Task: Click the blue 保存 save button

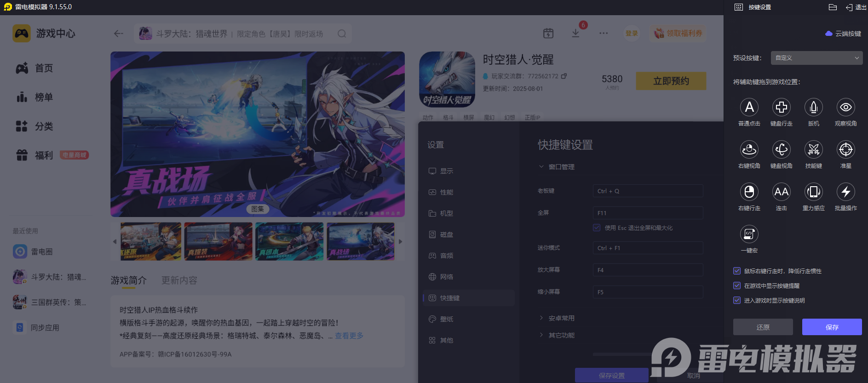Action: [832, 327]
